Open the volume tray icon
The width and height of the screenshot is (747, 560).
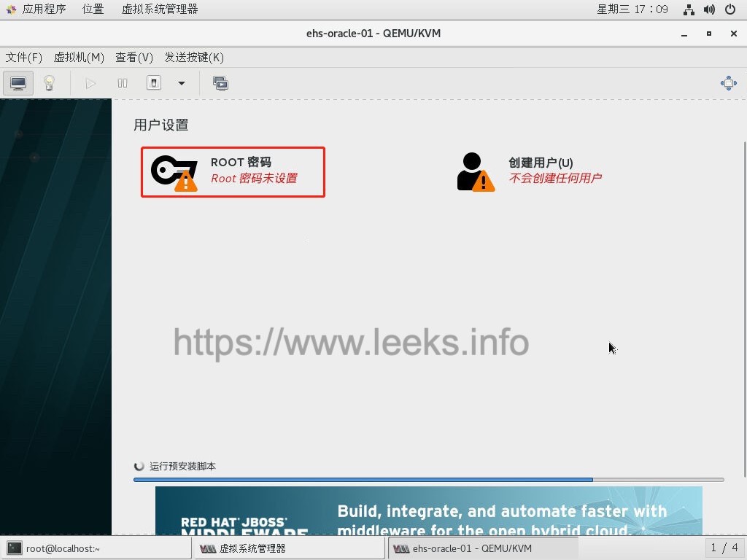[709, 9]
